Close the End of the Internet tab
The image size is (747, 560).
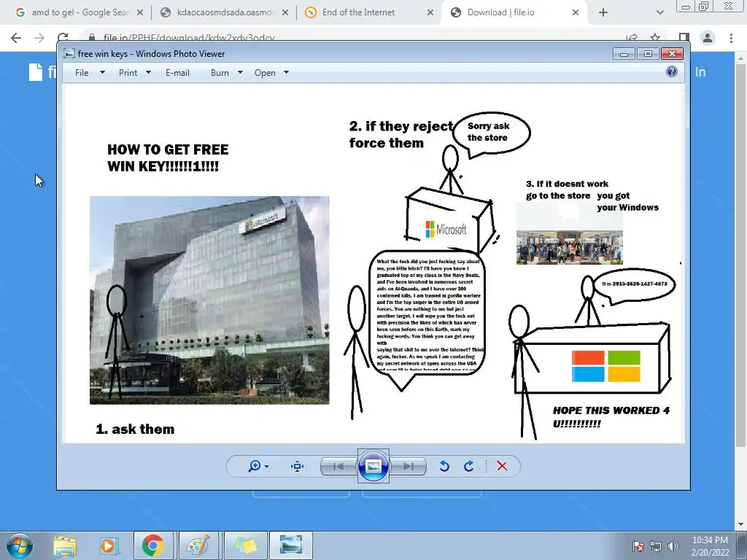pos(430,13)
